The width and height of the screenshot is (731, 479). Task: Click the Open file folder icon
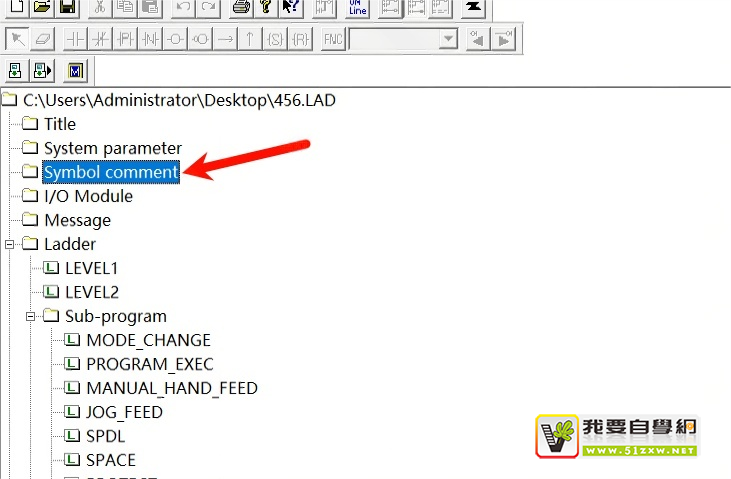point(41,7)
